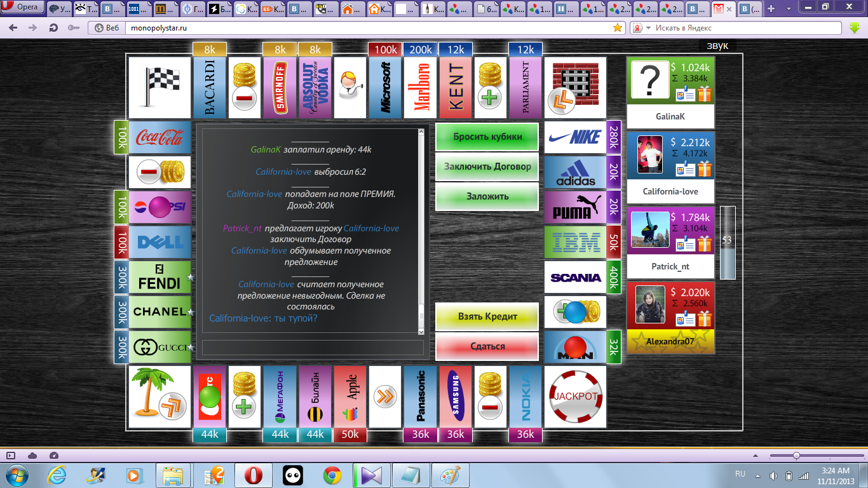Click the checkered start flag cell
Screen dimensions: 868x488
pyautogui.click(x=159, y=88)
